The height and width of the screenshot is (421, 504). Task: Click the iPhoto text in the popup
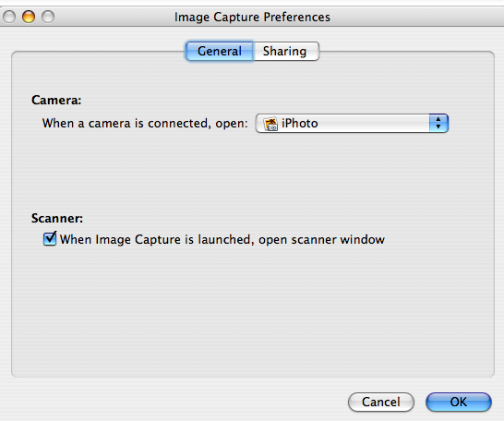click(x=300, y=124)
